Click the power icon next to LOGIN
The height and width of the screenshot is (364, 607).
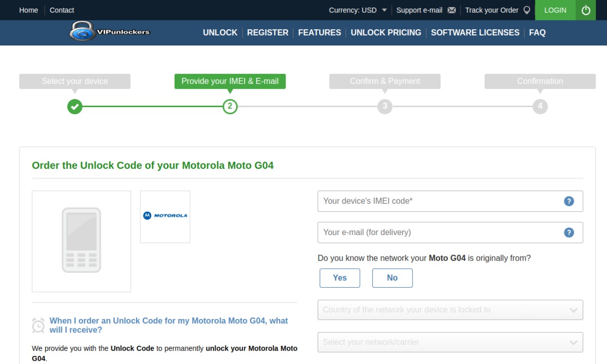pyautogui.click(x=586, y=10)
